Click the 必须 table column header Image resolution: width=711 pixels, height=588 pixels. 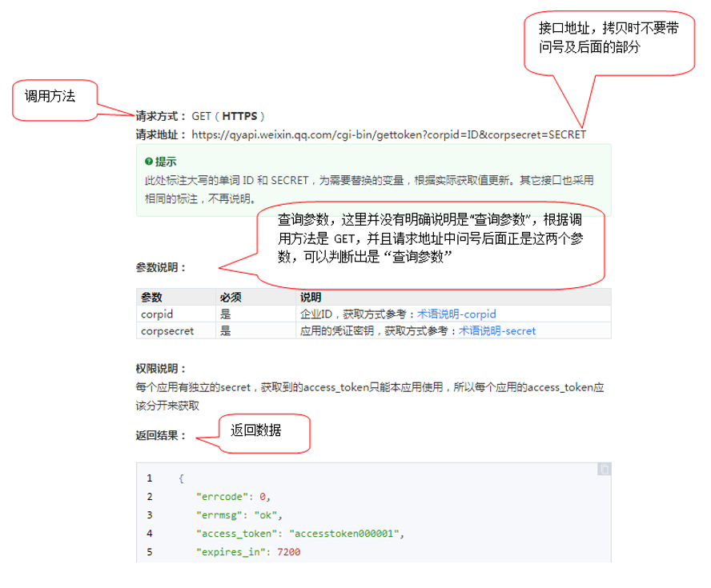231,298
